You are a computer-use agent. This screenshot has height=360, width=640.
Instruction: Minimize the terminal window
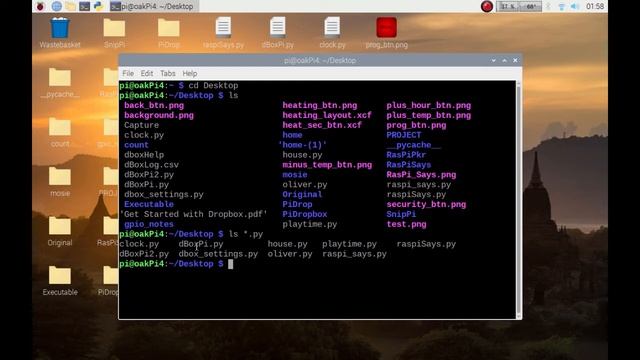click(x=493, y=60)
